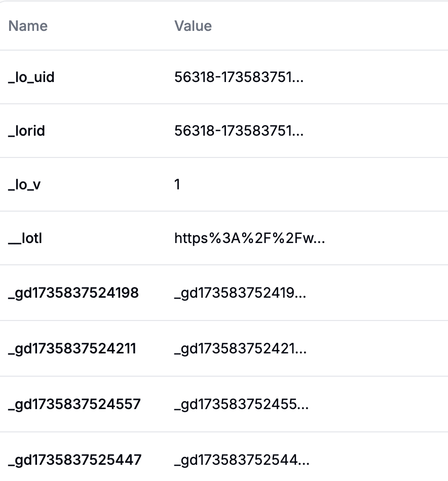Select the _lo_v cookie name

pos(24,185)
